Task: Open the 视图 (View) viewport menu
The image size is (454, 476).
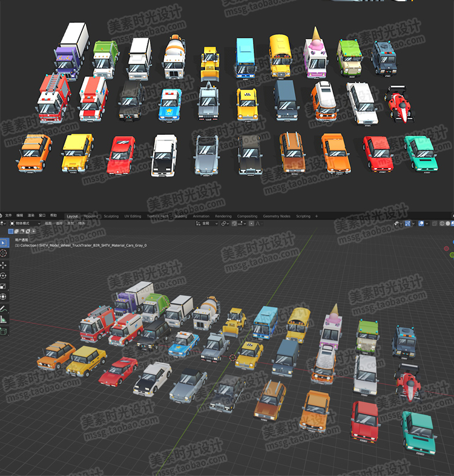Action: 48,223
